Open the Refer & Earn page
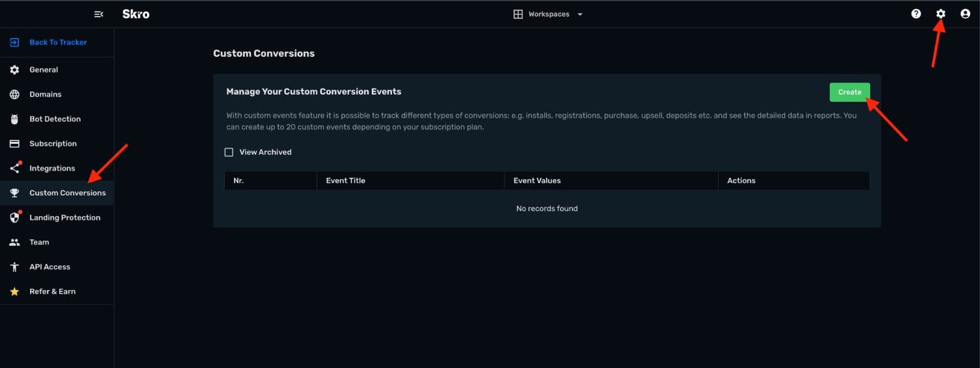The image size is (980, 368). pos(57,292)
